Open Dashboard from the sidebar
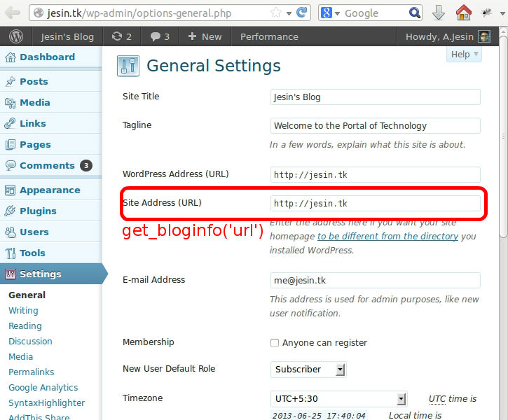Image resolution: width=508 pixels, height=420 pixels. pos(51,57)
